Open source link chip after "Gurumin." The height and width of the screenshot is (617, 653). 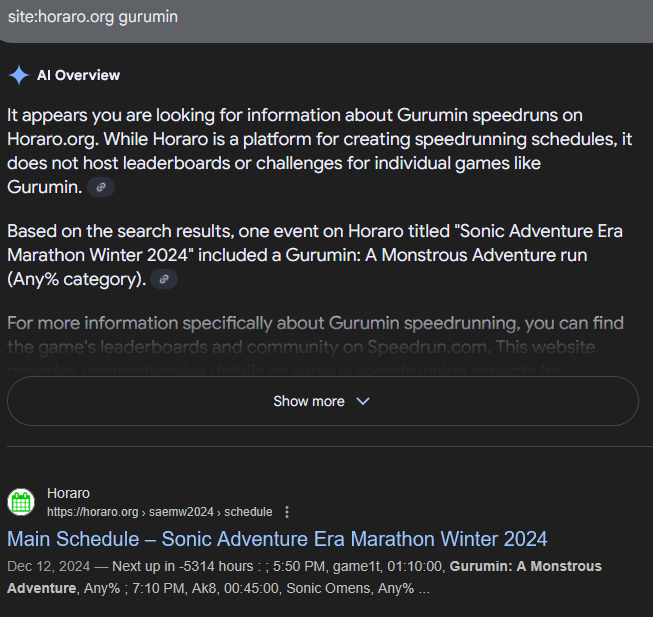tap(100, 188)
